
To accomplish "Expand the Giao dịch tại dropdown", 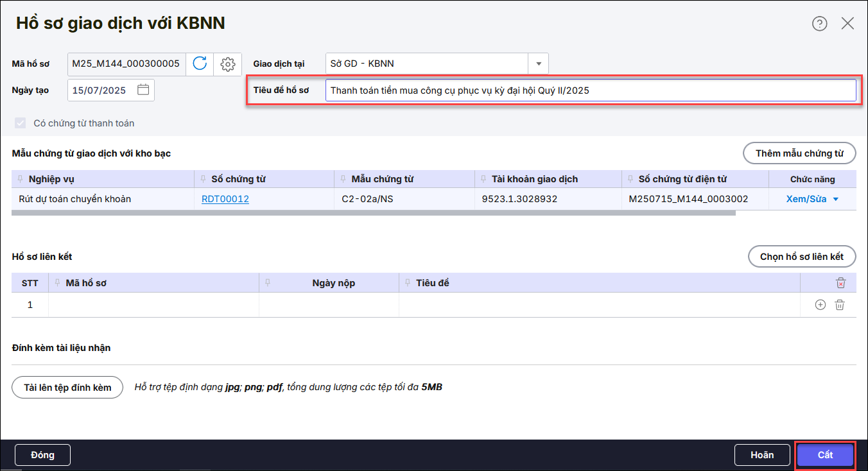I will (538, 64).
